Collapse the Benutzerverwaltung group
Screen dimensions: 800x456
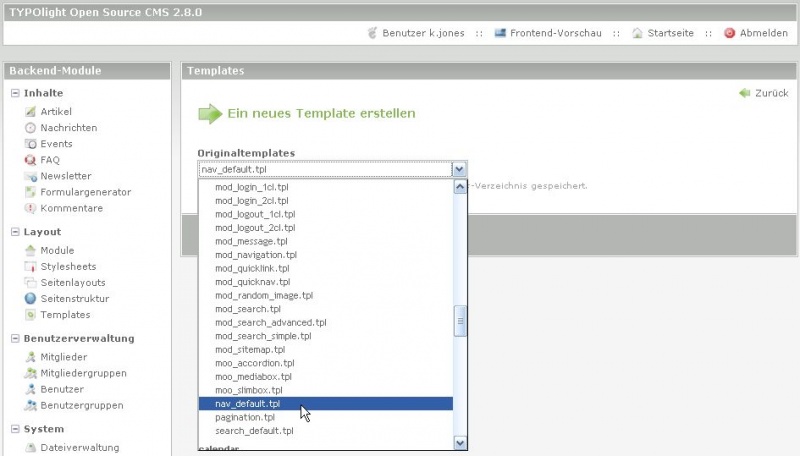(x=15, y=338)
